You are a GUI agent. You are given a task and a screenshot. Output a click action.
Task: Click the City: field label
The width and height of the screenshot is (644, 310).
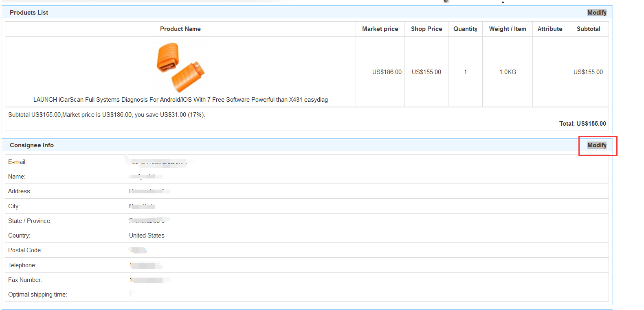(x=14, y=206)
